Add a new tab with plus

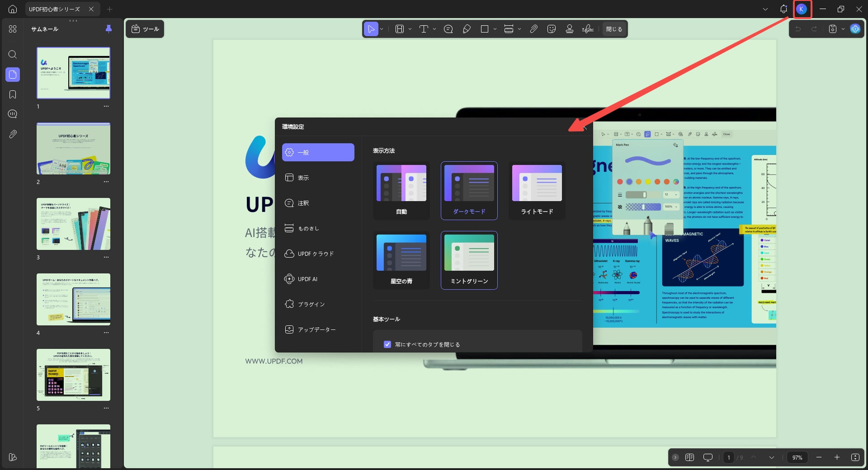click(x=109, y=9)
